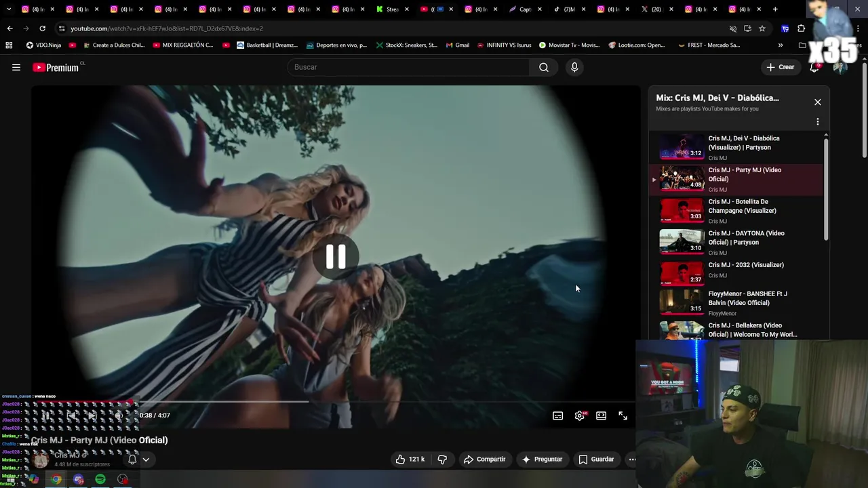This screenshot has width=868, height=488.
Task: Open more actions ellipsis beside Guardar
Action: (x=631, y=459)
